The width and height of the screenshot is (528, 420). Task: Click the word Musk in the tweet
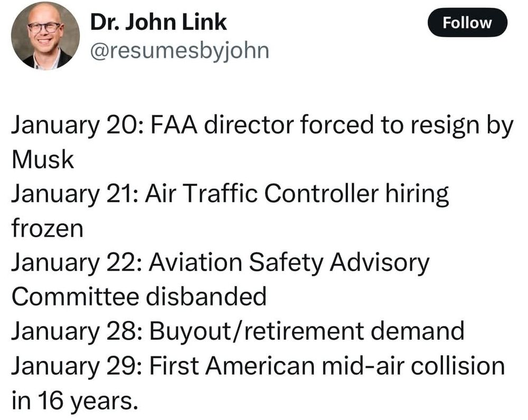(43, 160)
